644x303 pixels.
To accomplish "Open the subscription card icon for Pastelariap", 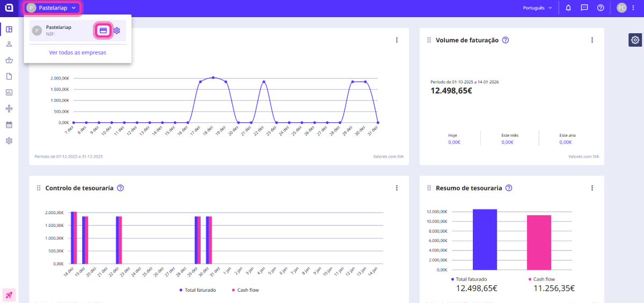I will (x=103, y=31).
